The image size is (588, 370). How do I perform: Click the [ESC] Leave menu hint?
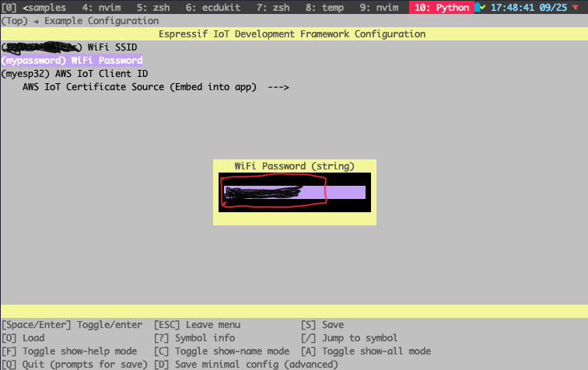[198, 325]
